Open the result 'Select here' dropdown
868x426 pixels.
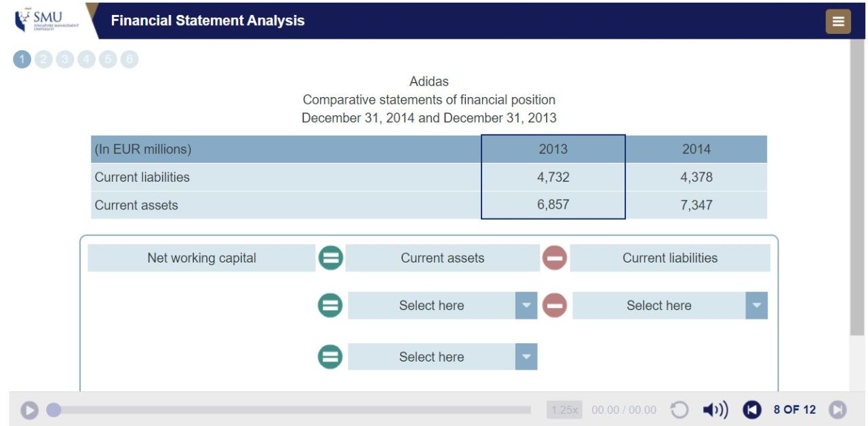point(442,357)
